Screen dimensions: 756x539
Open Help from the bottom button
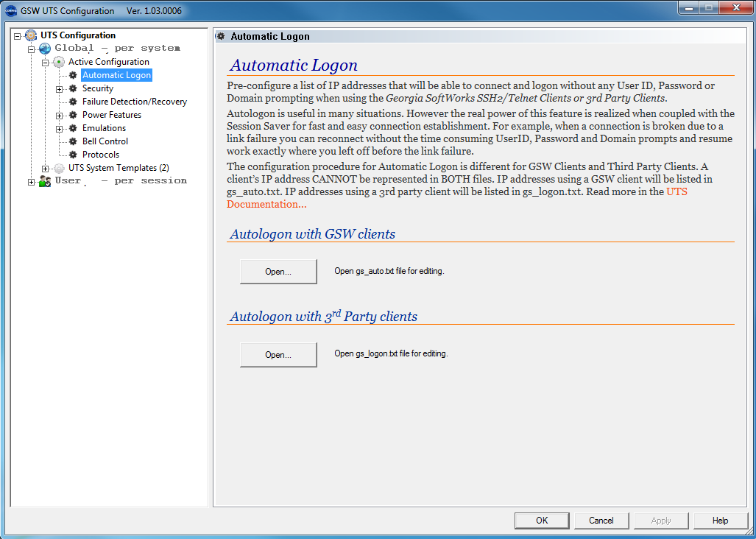coord(721,521)
